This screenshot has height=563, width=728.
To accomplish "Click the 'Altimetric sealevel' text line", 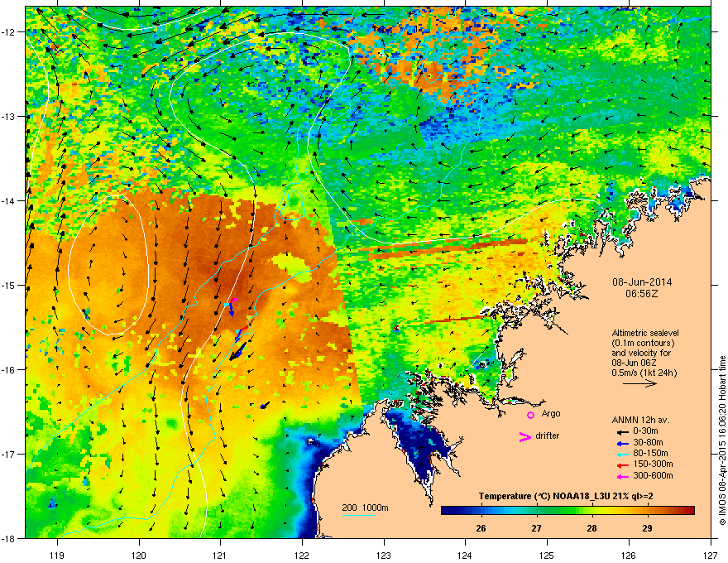I will (x=645, y=333).
